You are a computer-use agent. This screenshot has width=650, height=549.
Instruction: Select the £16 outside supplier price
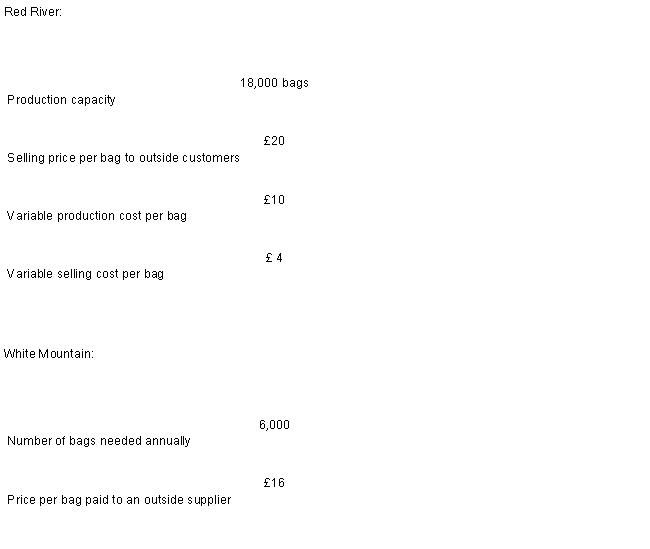274,483
